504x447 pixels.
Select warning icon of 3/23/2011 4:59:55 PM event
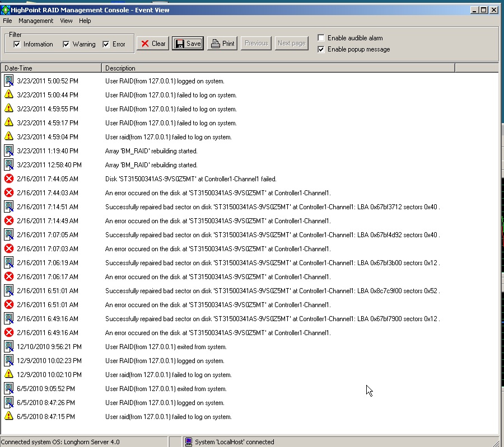(8, 108)
